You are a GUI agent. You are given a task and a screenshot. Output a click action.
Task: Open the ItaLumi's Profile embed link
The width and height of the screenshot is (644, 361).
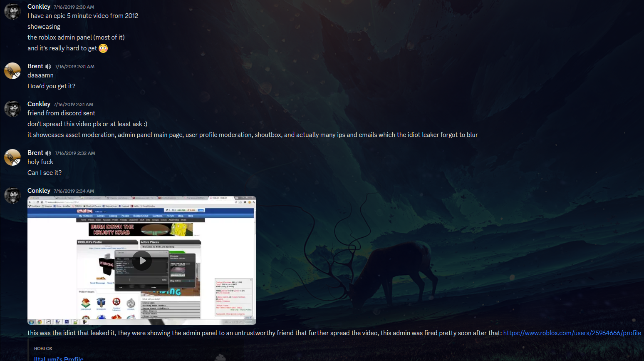point(59,358)
